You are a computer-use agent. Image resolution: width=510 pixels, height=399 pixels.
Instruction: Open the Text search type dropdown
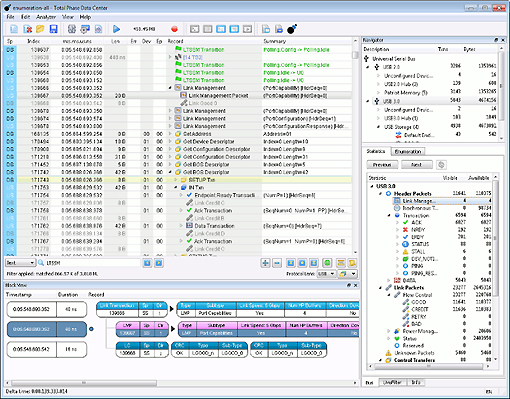[x=20, y=263]
